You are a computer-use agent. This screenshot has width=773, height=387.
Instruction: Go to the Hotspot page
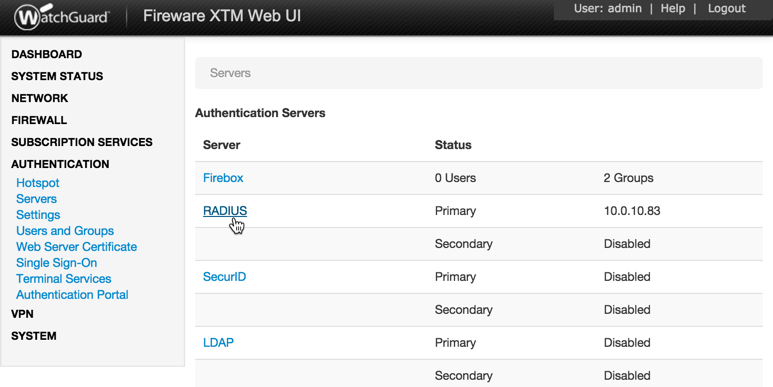click(x=37, y=183)
